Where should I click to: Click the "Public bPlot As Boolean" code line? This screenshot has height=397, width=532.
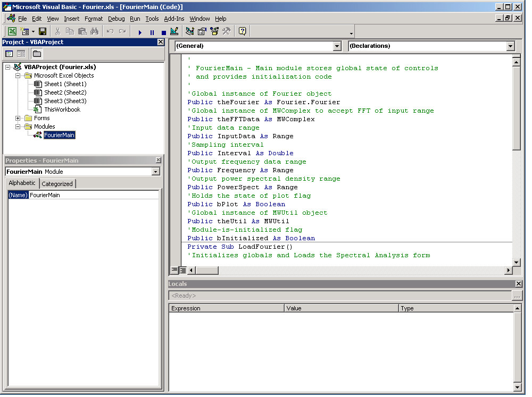236,204
